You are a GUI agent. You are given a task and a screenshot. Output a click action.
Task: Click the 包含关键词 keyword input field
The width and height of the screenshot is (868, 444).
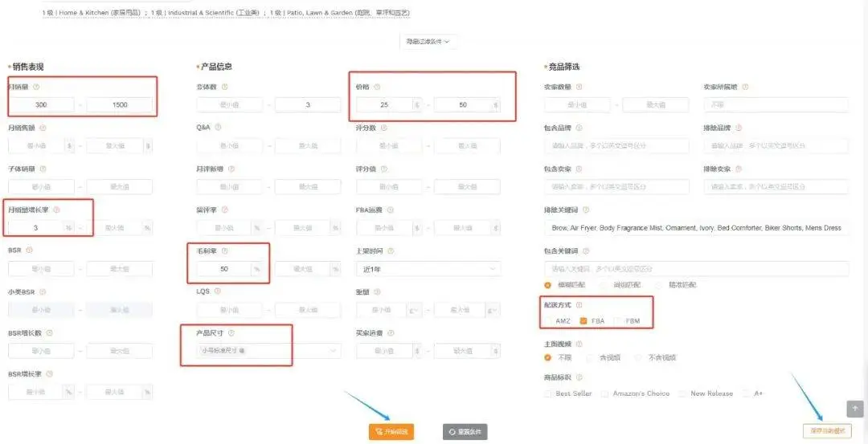point(696,269)
